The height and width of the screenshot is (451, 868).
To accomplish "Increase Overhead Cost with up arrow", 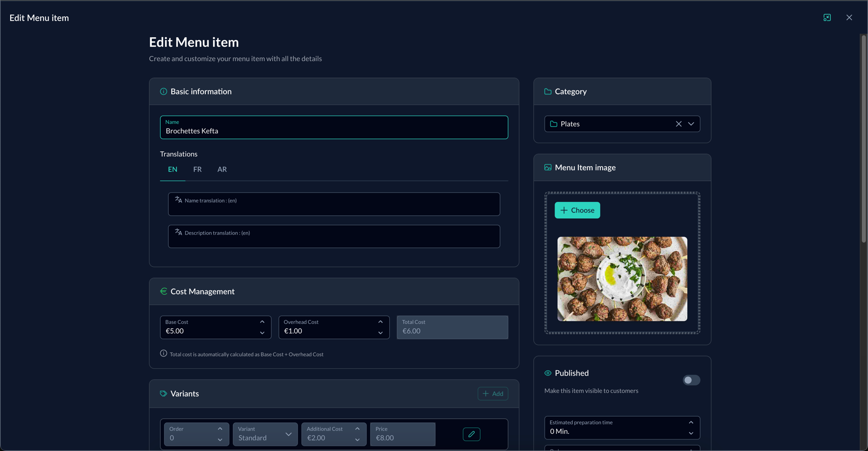I will [380, 322].
